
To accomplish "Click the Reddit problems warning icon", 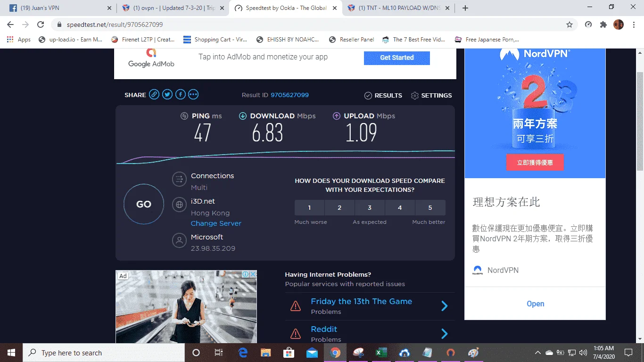I will click(x=296, y=334).
